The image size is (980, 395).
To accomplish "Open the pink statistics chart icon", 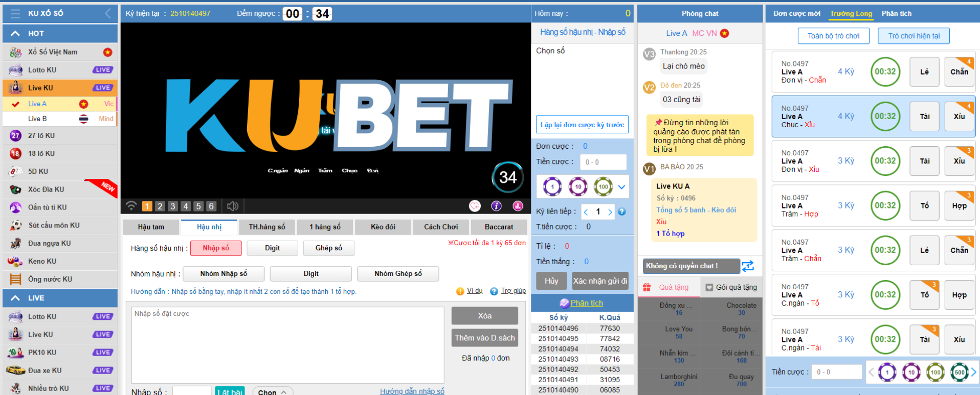I will (518, 206).
